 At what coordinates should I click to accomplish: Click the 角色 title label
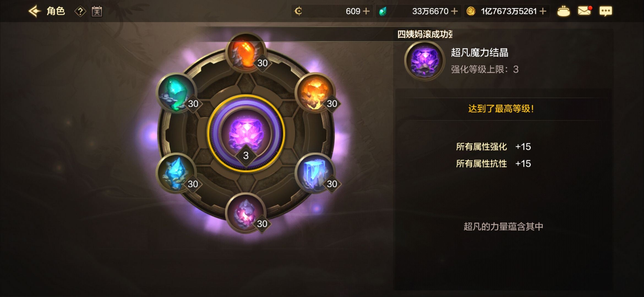[x=56, y=11]
